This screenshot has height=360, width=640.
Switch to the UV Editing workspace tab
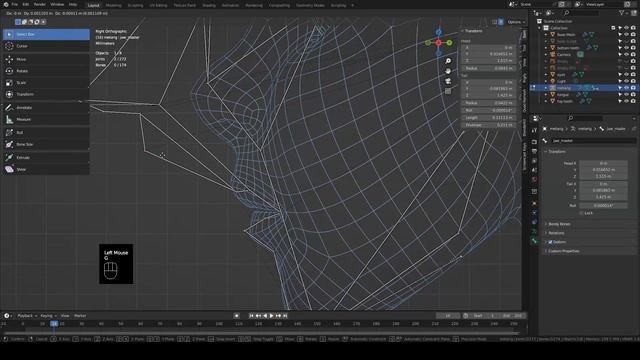[x=158, y=6]
